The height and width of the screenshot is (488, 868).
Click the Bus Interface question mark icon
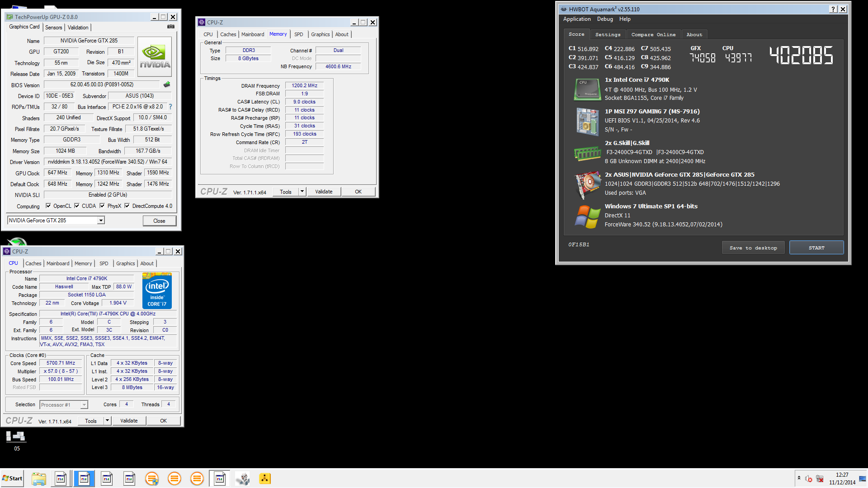point(170,107)
